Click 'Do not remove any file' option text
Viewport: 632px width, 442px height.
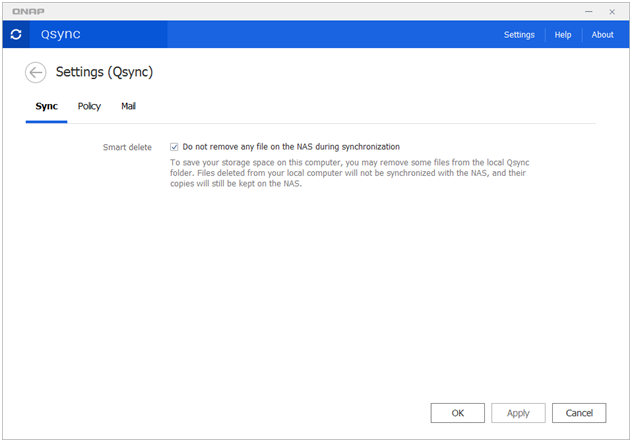coord(291,147)
